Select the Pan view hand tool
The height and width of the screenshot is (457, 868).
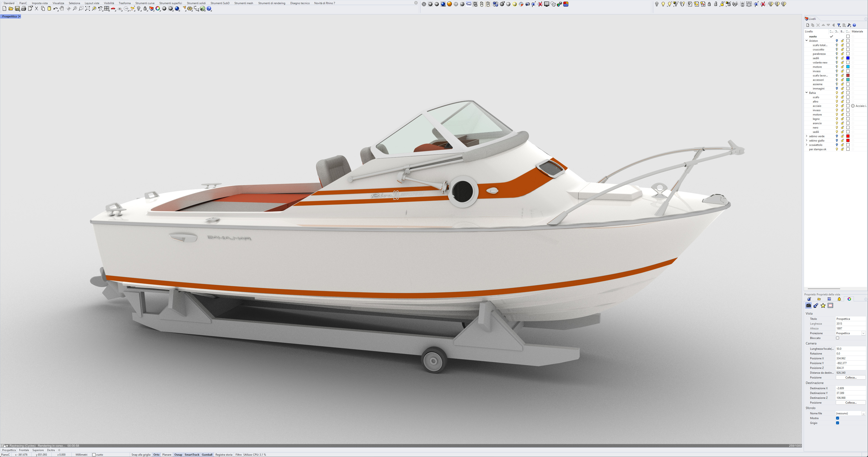click(62, 9)
